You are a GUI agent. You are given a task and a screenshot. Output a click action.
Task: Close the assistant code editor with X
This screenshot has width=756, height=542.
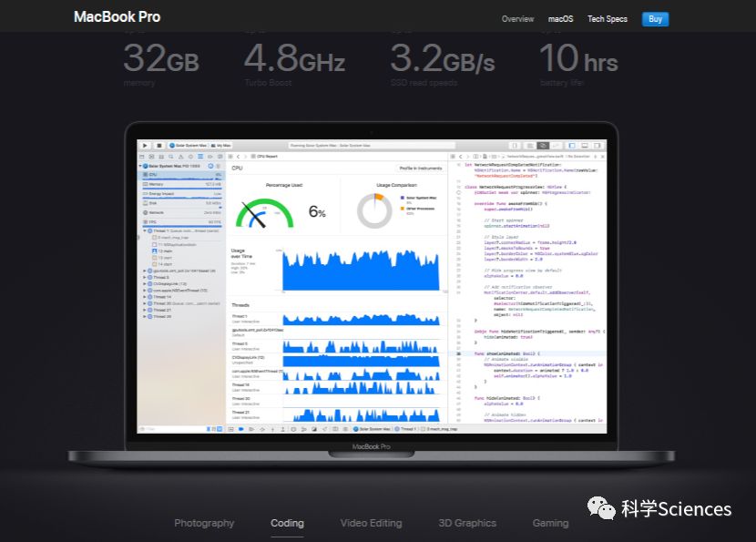pos(603,157)
